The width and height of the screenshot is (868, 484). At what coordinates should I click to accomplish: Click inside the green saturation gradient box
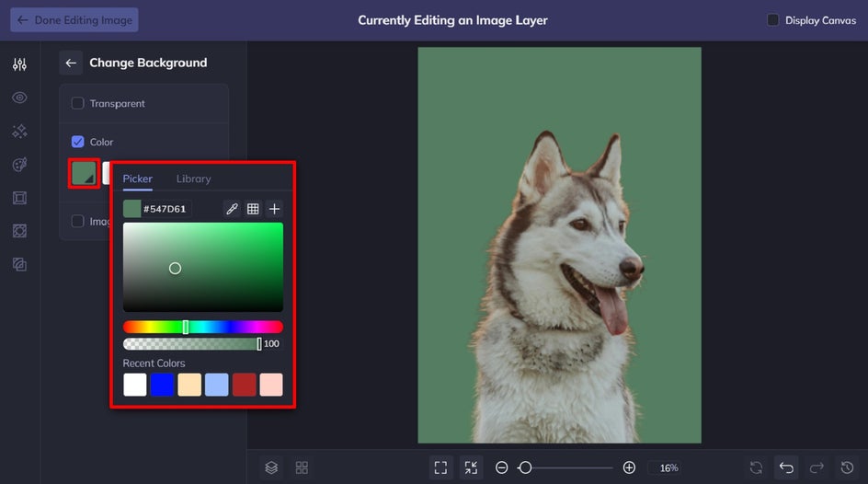pos(202,267)
